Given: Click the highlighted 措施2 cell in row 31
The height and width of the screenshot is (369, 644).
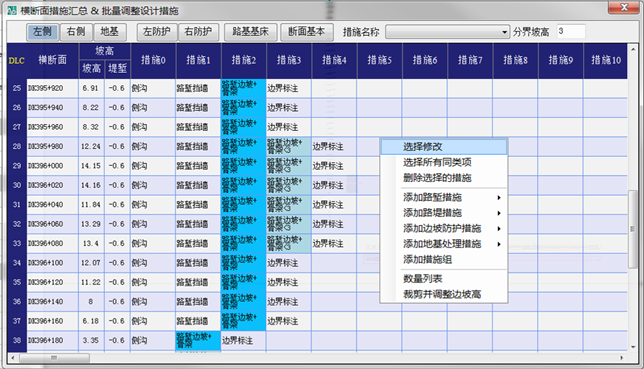Looking at the screenshot, I should [x=244, y=205].
